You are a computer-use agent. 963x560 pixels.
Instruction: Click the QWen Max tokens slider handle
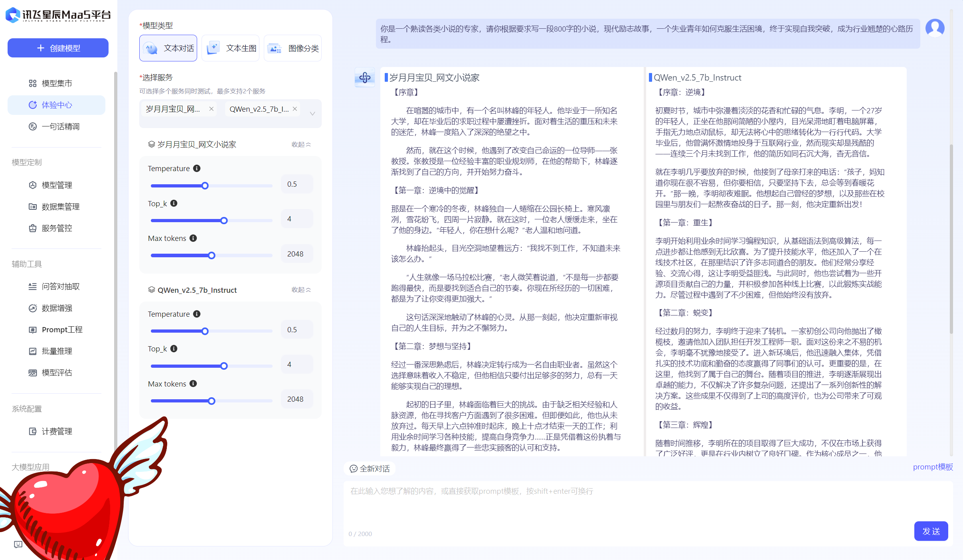click(x=212, y=401)
